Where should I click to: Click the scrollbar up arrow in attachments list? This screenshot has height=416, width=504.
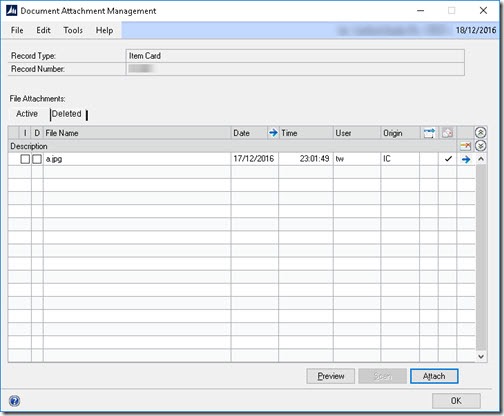pos(481,159)
